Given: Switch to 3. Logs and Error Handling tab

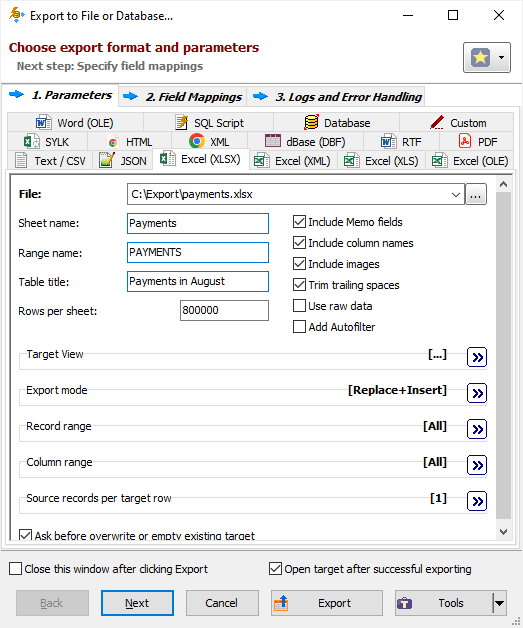Looking at the screenshot, I should coord(336,97).
